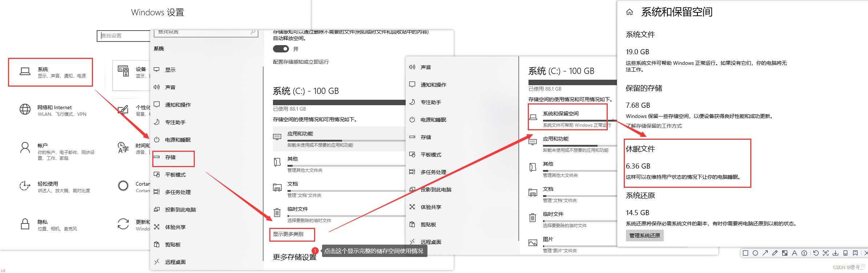The image size is (868, 273).
Task: Click the C: usage bar in the right window
Action: (572, 82)
